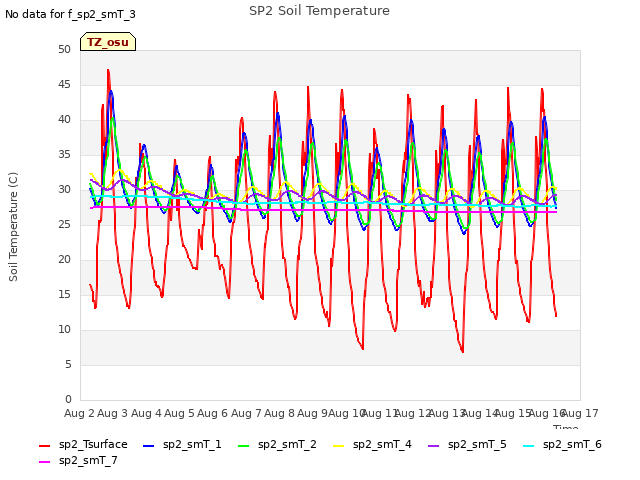Click the chart title SP2 Soil Temperature
This screenshot has height=480, width=640.
point(319,11)
